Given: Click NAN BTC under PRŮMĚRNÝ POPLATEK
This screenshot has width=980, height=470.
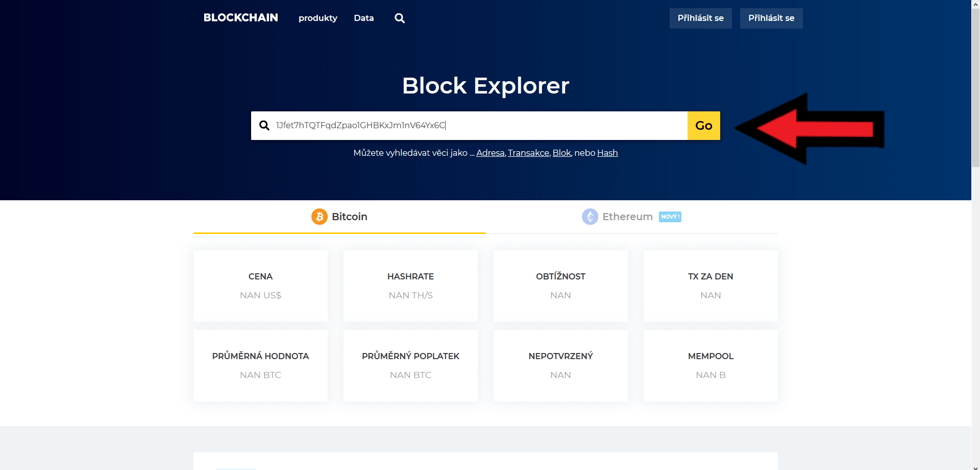Looking at the screenshot, I should tap(410, 375).
